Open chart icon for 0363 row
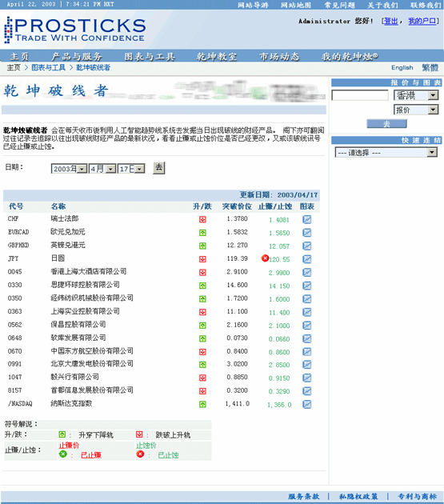The image size is (444, 504). click(307, 312)
